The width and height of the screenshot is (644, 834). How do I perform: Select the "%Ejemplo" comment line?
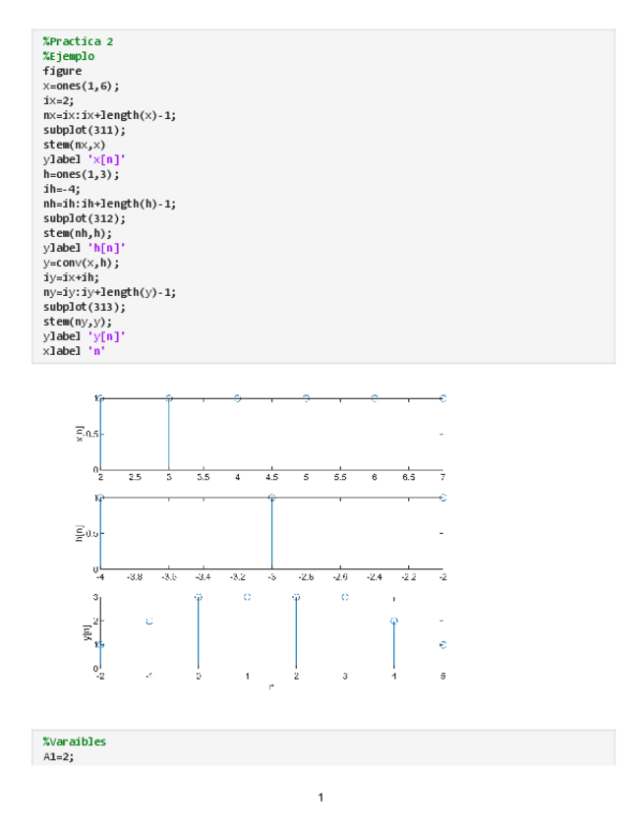pos(68,56)
